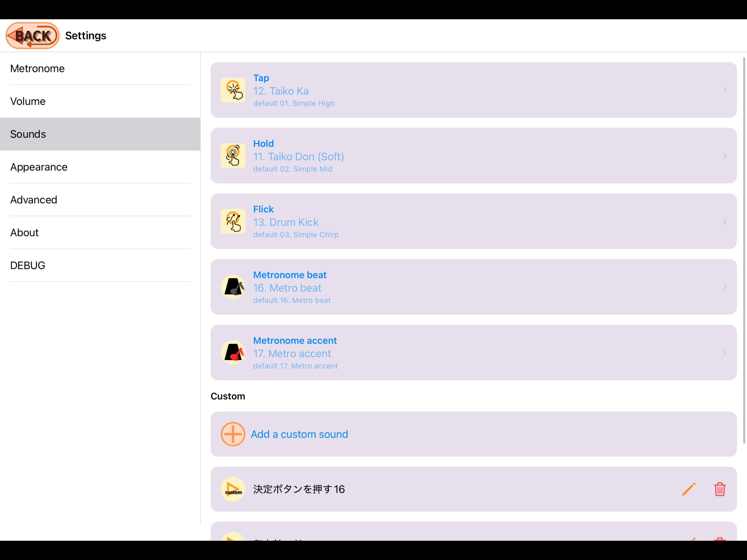Expand the Tap sound chevron
This screenshot has width=747, height=560.
coord(724,90)
